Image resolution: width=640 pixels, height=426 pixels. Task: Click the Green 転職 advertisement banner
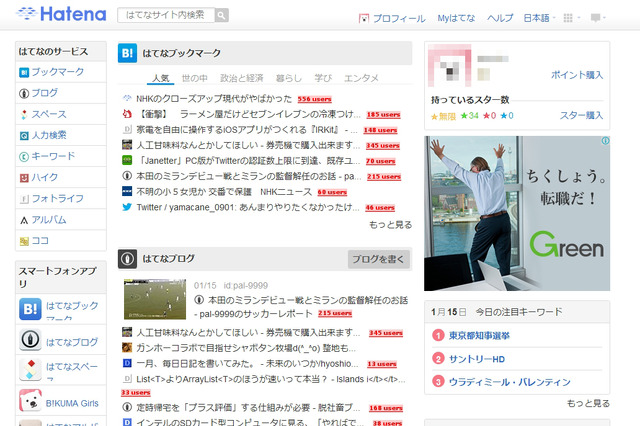click(517, 213)
